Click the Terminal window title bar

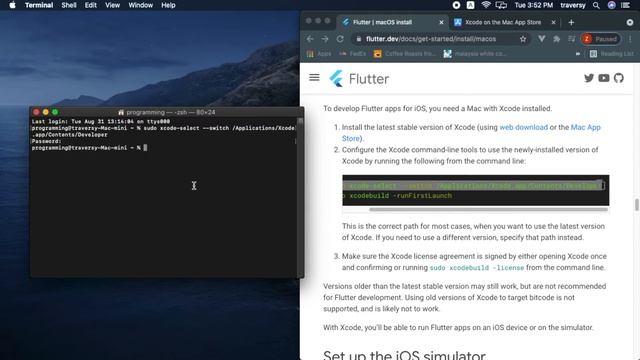click(167, 112)
